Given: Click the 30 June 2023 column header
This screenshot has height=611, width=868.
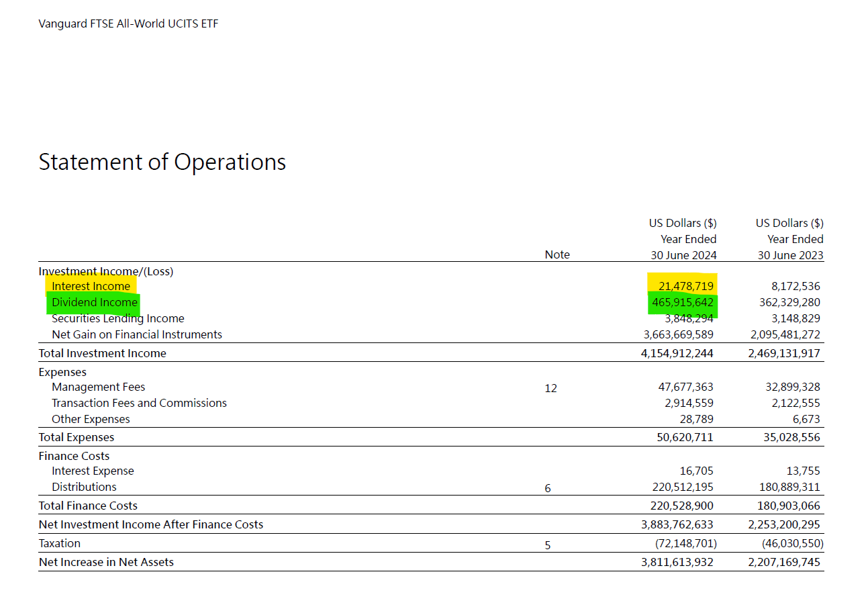Looking at the screenshot, I should coord(790,255).
